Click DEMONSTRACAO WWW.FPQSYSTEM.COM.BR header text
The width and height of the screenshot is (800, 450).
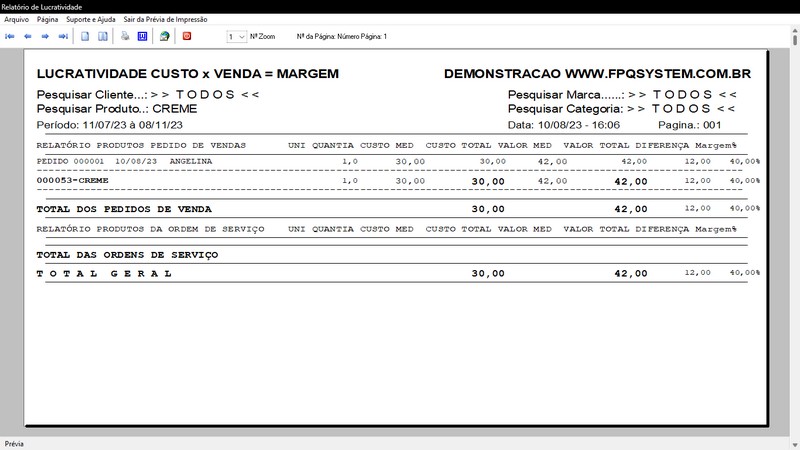click(597, 74)
